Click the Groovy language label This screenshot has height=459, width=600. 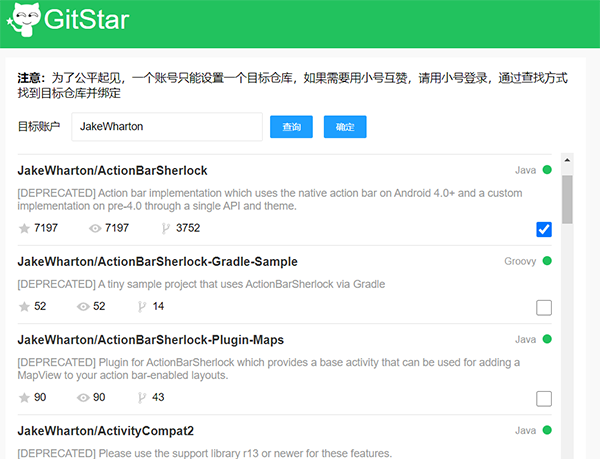(x=520, y=261)
